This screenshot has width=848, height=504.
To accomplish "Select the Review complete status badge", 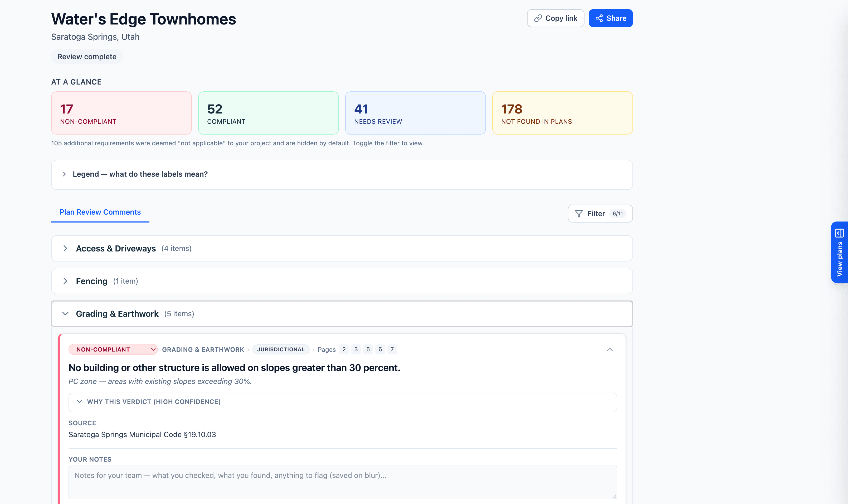I will [87, 57].
